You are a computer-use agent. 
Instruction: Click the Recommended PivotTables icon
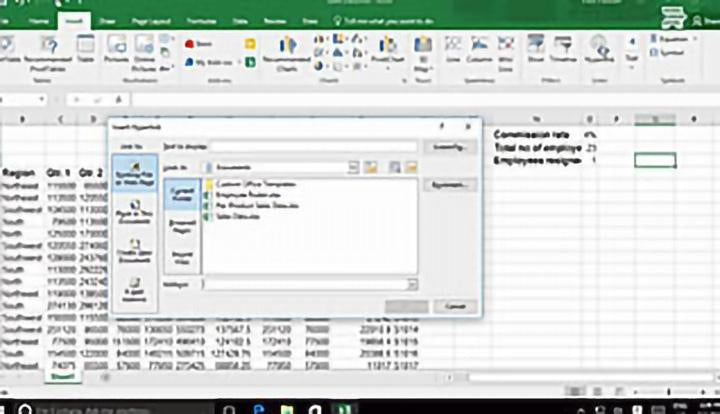48,53
